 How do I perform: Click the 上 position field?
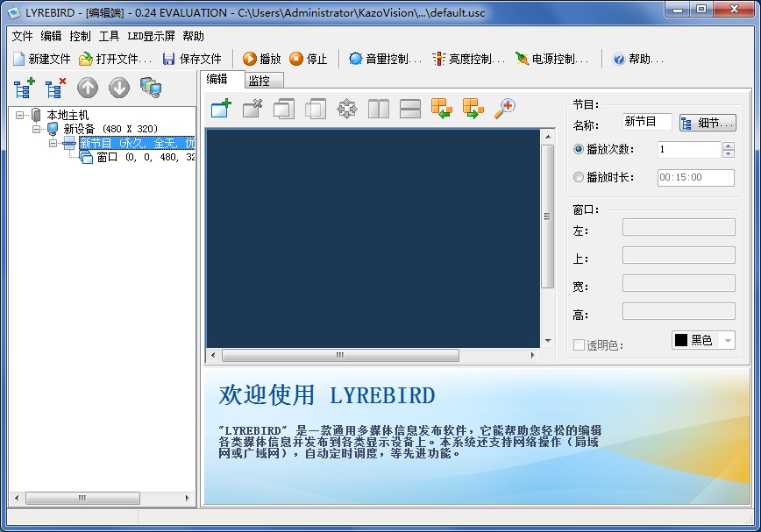tap(679, 255)
